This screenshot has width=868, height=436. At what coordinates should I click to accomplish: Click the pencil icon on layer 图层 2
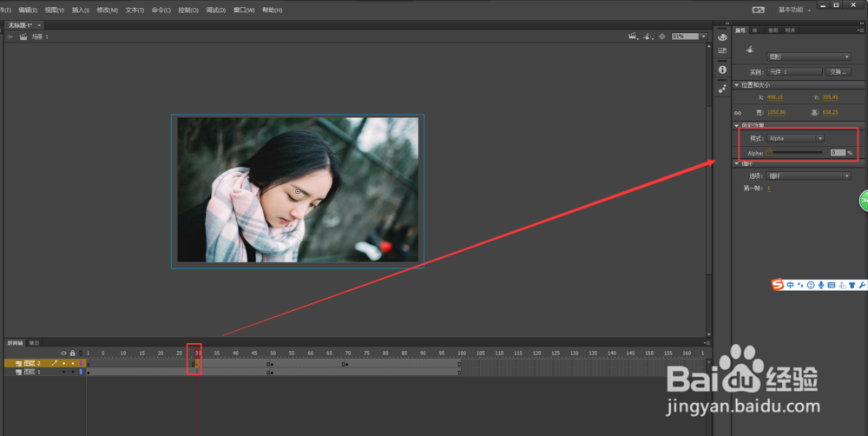(54, 363)
